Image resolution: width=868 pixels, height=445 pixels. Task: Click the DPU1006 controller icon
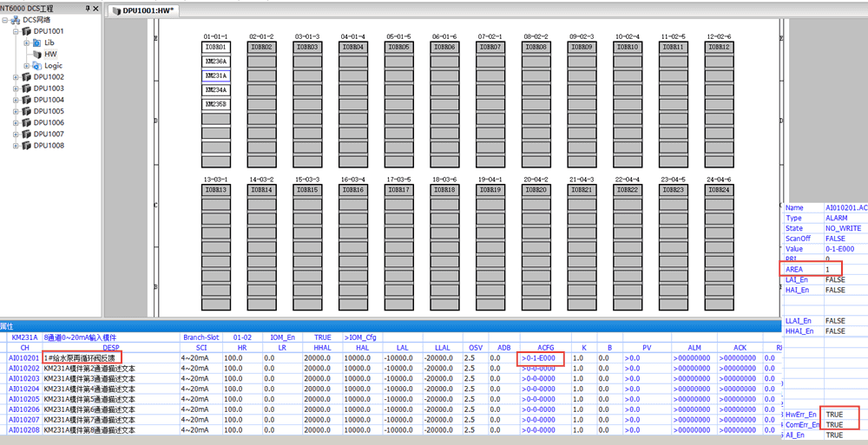(x=27, y=123)
